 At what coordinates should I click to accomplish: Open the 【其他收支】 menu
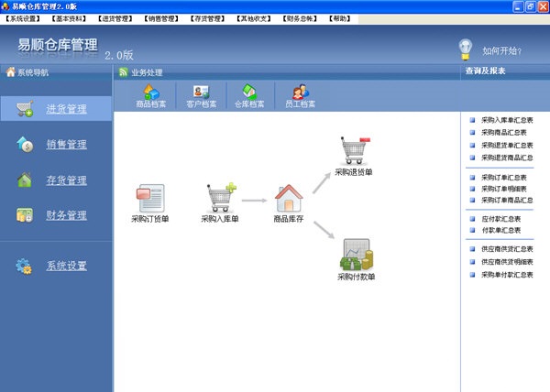click(x=254, y=18)
